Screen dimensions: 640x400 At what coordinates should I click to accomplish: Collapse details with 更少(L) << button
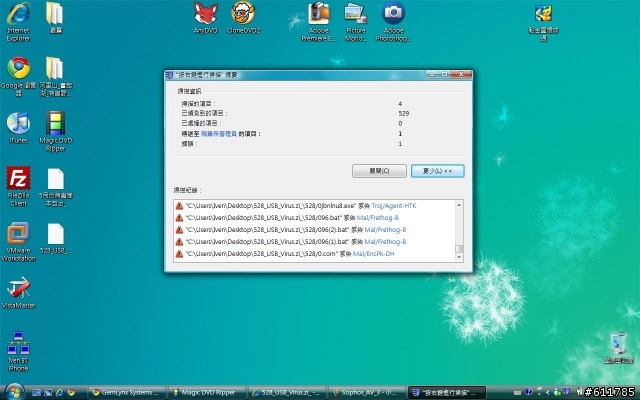(438, 171)
